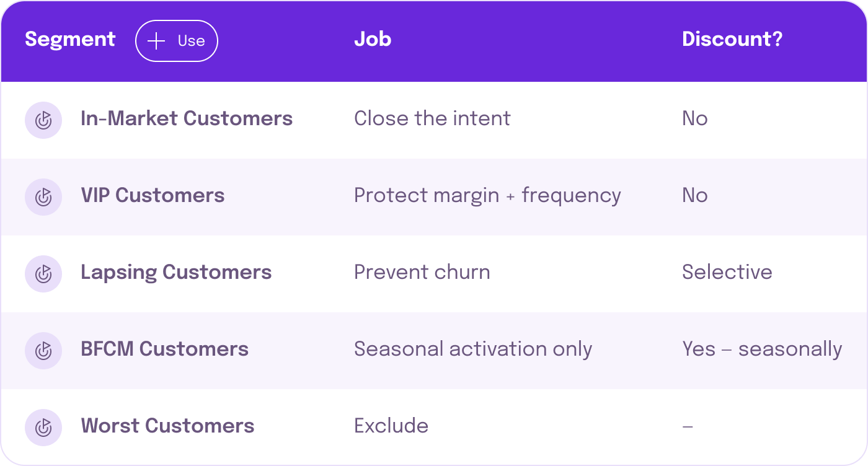Click 'Protect margin + frequency' cell
This screenshot has height=466, width=868.
click(487, 196)
